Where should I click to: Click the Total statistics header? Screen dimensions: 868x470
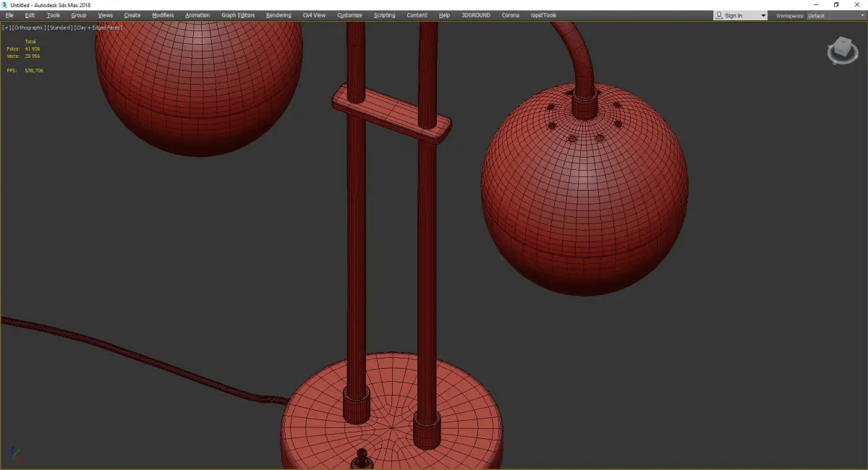point(30,42)
